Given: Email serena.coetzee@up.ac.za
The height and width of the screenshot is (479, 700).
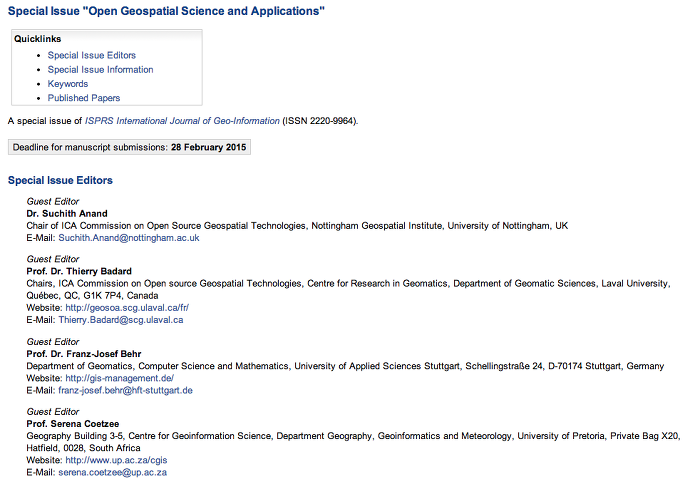Looking at the screenshot, I should point(112,472).
